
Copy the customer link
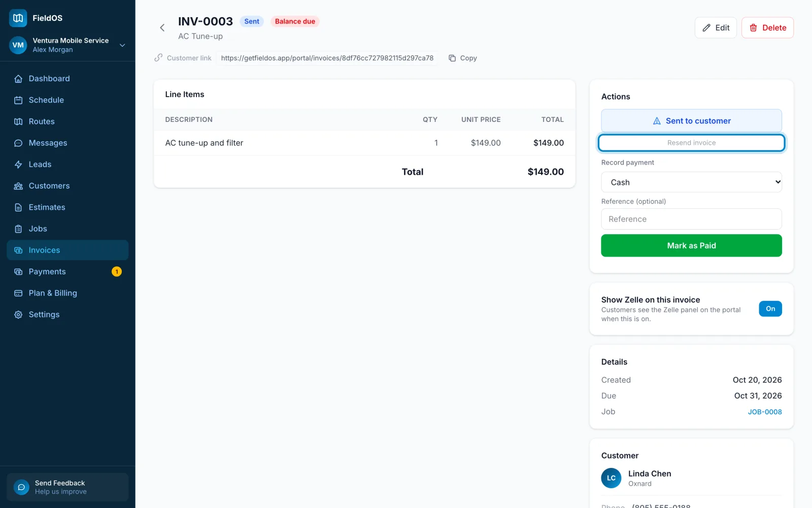tap(463, 58)
